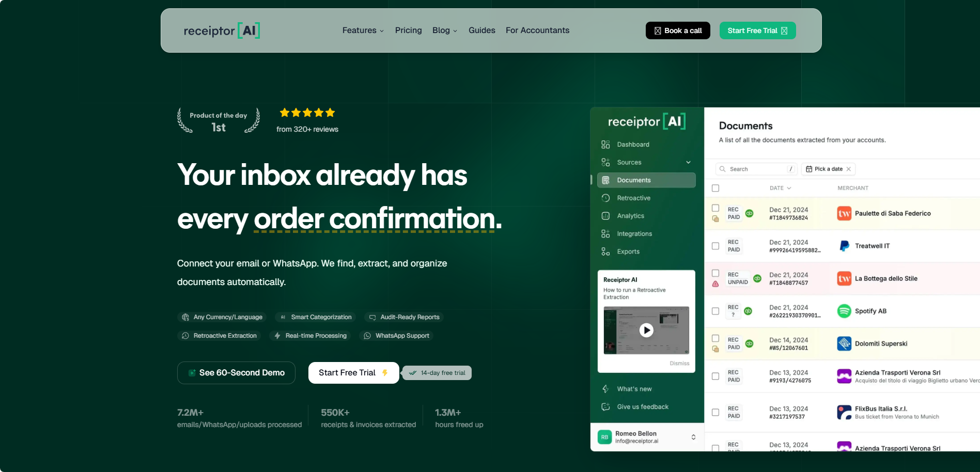980x472 pixels.
Task: Select the FlixBus Italia row checkbox
Action: click(715, 412)
